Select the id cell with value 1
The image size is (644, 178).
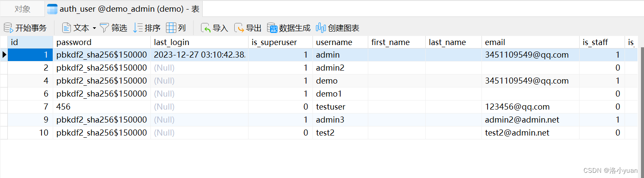coord(30,55)
